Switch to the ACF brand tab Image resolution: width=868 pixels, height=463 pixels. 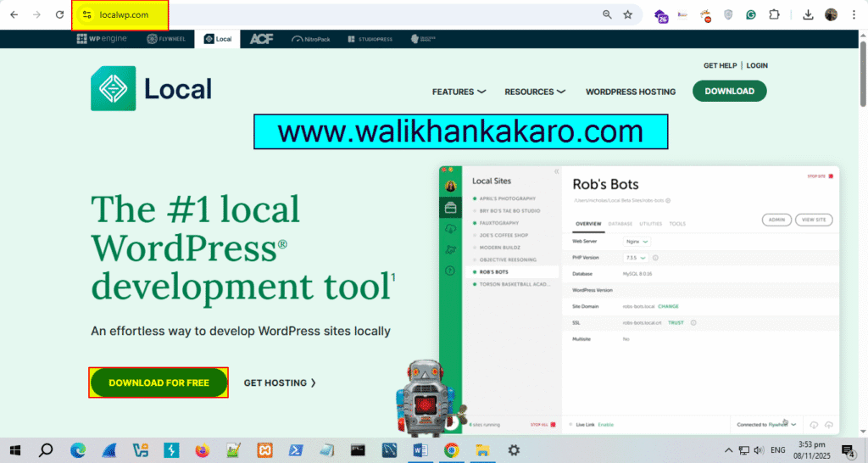[261, 39]
